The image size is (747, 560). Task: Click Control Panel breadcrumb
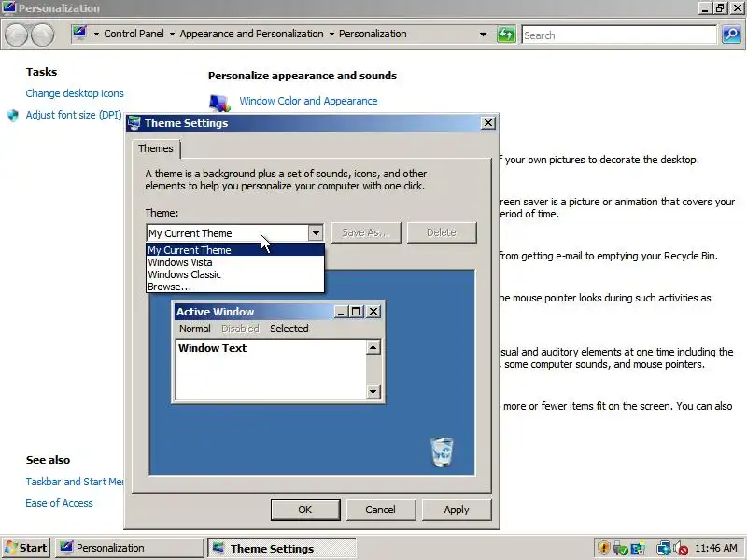pyautogui.click(x=134, y=34)
